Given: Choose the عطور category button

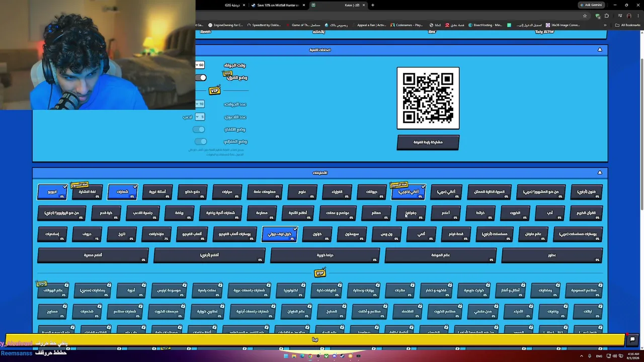Looking at the screenshot, I should click(552, 255).
